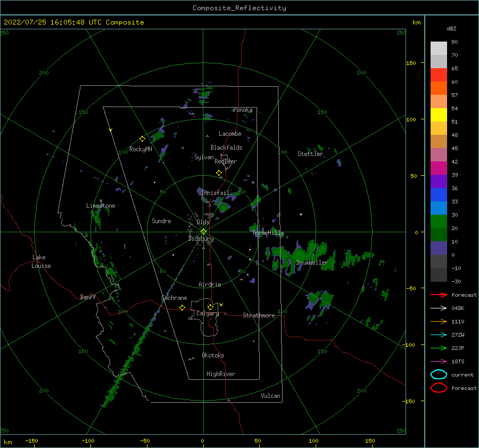This screenshot has height=448, width=479.
Task: Click the green 22JP arrow icon
Action: click(439, 348)
